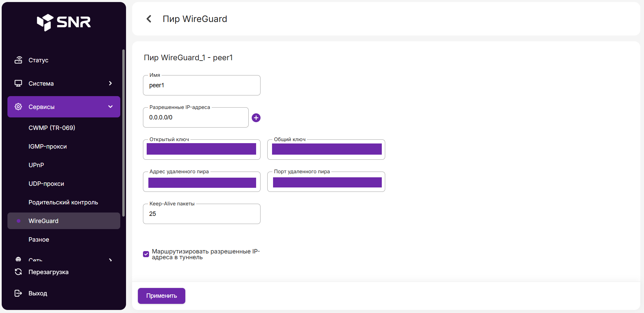Toggle the route allowed IPs into tunnel checkbox
This screenshot has width=644, height=313.
tap(146, 254)
